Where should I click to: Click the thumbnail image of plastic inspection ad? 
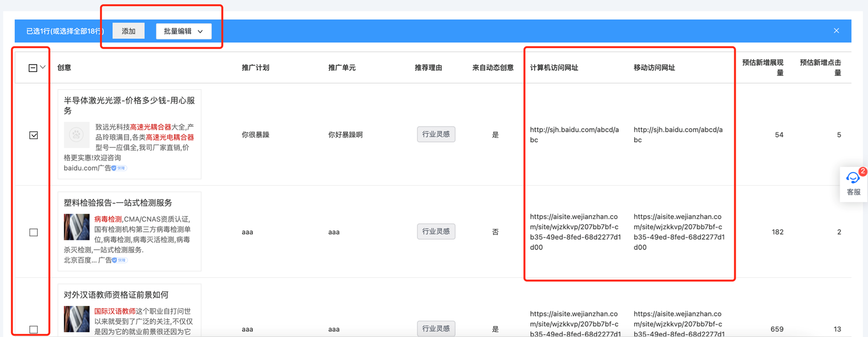[x=77, y=227]
